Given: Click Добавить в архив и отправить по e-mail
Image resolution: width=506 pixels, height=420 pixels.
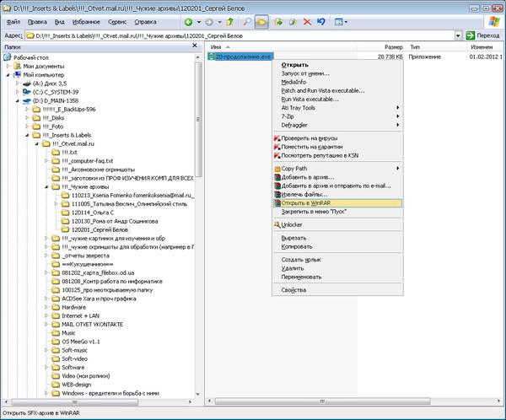Looking at the screenshot, I should point(337,186).
